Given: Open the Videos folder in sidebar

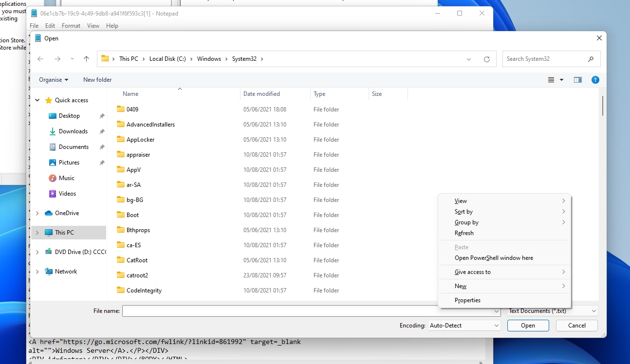Looking at the screenshot, I should (67, 194).
